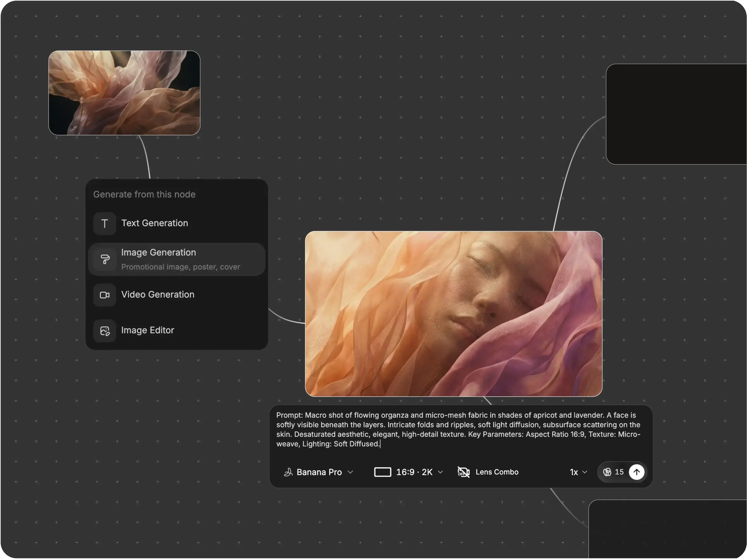Click the 'Generate from this node' heading
Viewport: 747px width, 560px height.
(144, 195)
